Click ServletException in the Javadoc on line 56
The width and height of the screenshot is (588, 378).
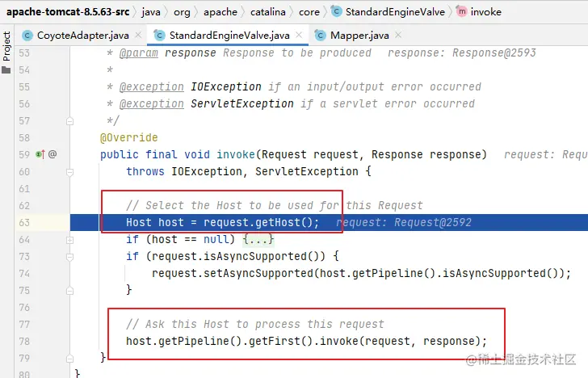coord(241,103)
